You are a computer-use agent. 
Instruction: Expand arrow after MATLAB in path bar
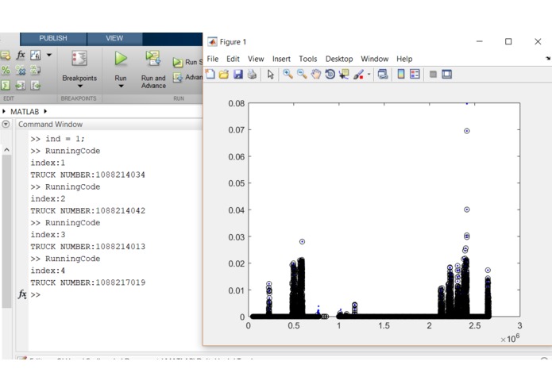pyautogui.click(x=45, y=111)
